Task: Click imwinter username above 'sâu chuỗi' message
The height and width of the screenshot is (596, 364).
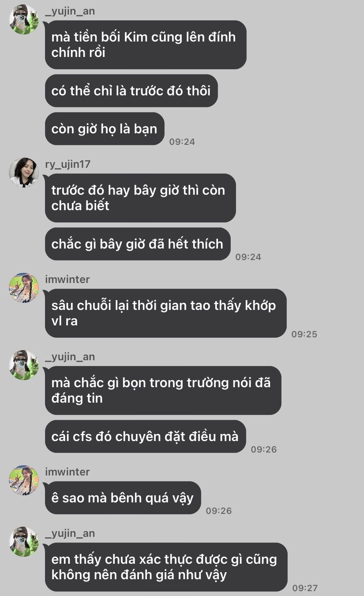Action: 67,279
